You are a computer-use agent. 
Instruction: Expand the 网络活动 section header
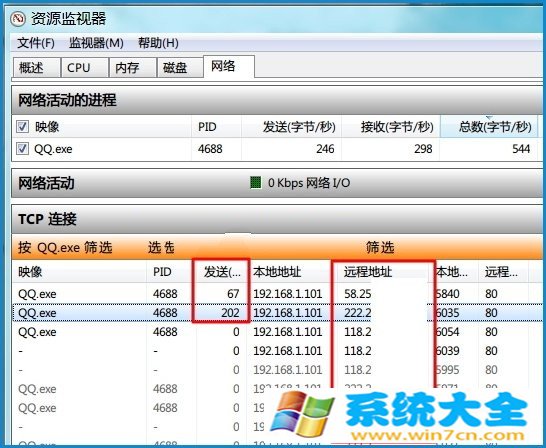click(277, 183)
